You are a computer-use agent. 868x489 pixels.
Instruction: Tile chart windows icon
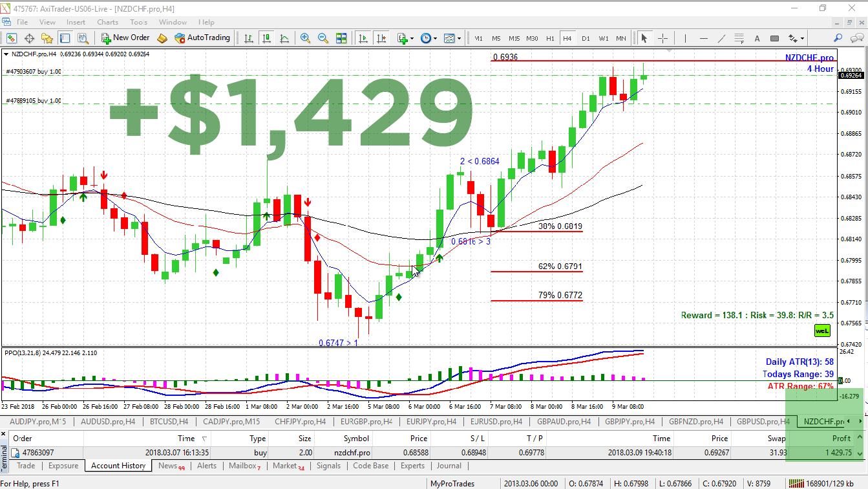[341, 38]
